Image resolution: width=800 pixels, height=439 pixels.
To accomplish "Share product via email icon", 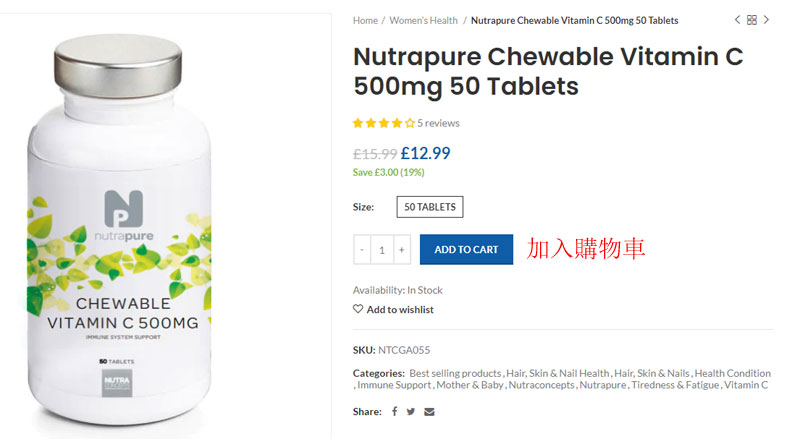I will tap(429, 411).
